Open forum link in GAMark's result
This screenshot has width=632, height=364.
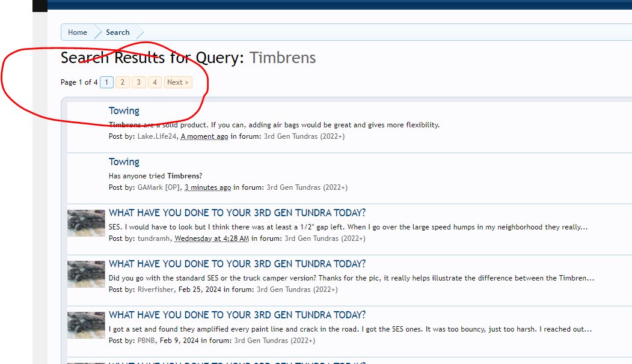(x=307, y=187)
